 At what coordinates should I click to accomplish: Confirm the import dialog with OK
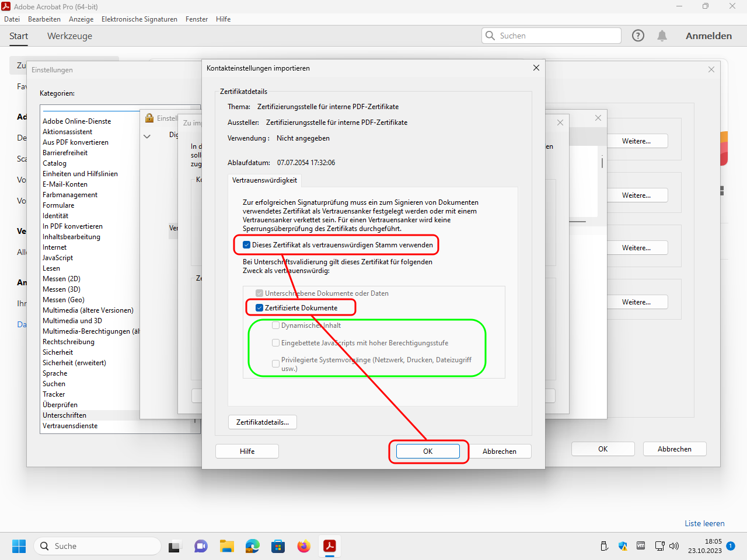(x=428, y=452)
